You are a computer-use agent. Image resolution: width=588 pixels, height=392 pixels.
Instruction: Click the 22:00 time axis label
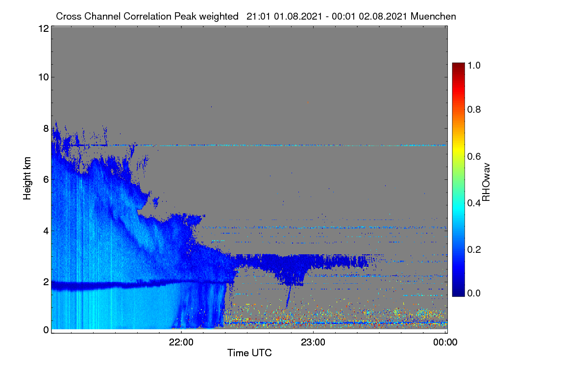[181, 343]
